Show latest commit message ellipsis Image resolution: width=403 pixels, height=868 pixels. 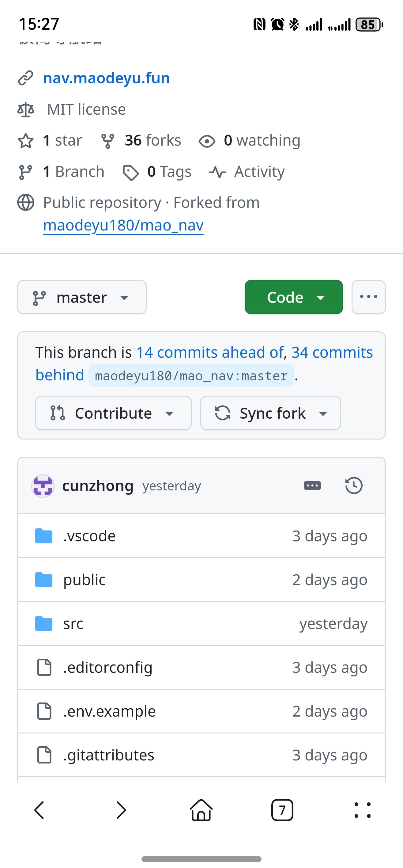click(312, 485)
